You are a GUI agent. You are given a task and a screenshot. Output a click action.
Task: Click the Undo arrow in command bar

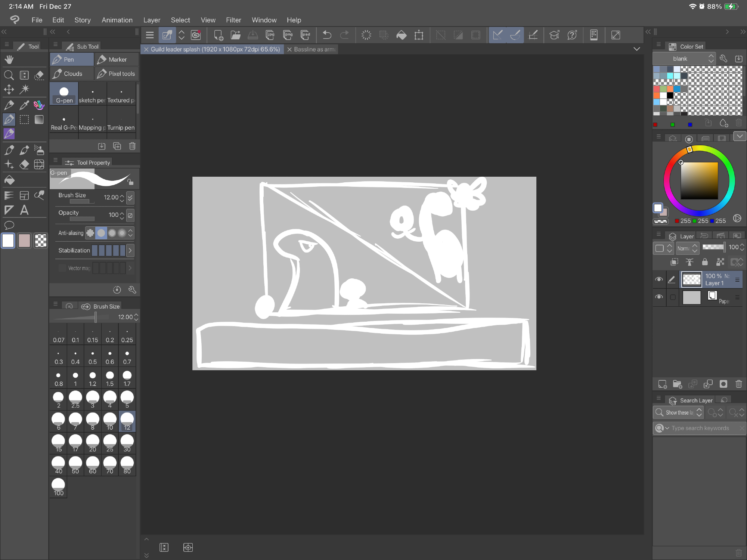(327, 35)
